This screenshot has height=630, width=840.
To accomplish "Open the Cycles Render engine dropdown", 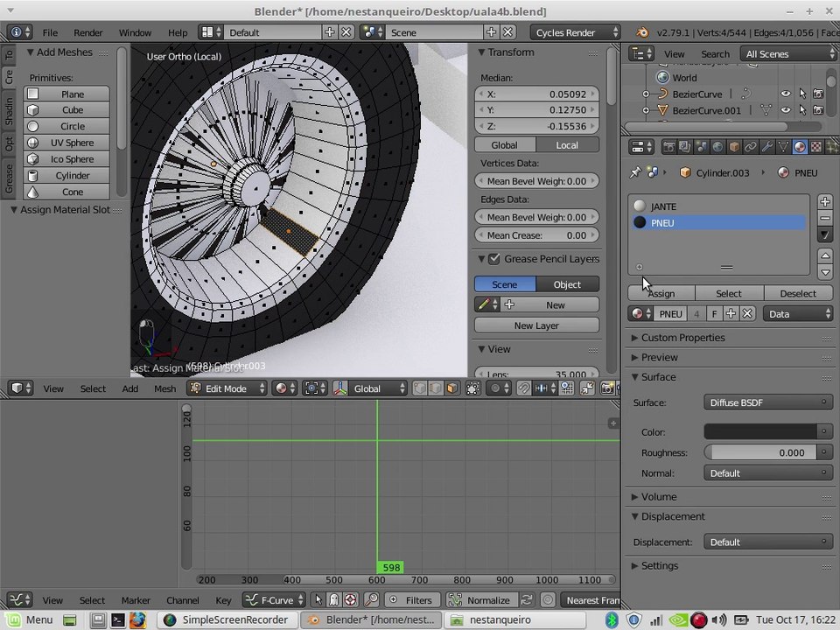I will 576,32.
